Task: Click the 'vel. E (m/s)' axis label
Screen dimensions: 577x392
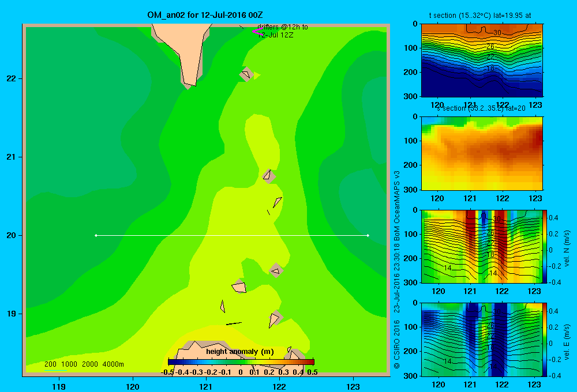Action: pos(567,341)
